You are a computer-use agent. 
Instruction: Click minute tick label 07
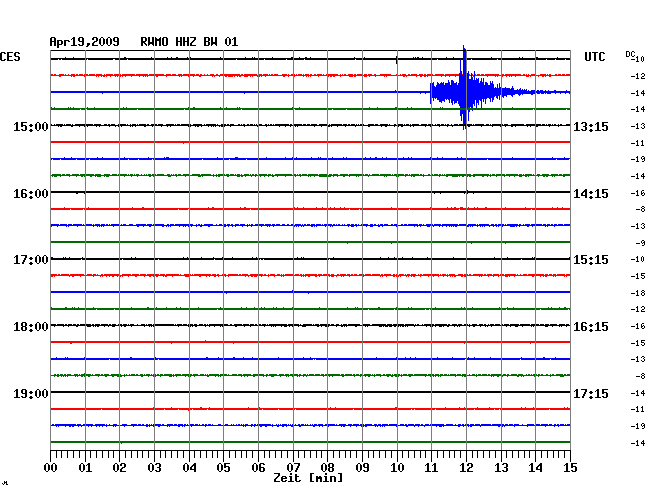click(x=293, y=467)
